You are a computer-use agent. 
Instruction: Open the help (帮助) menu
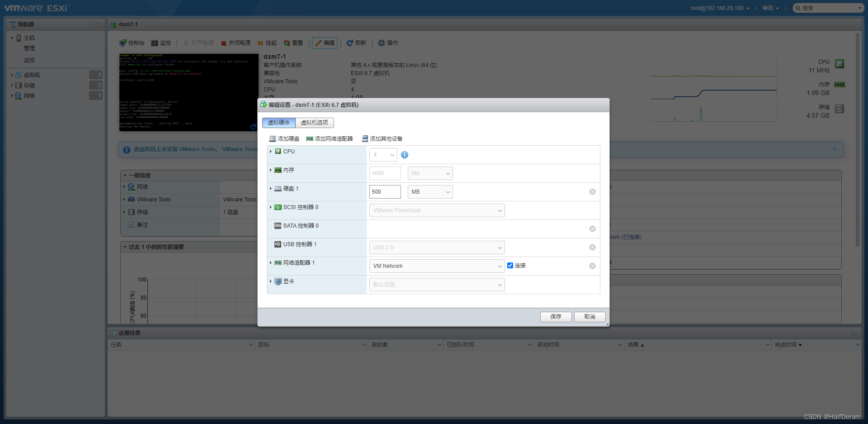[x=771, y=8]
